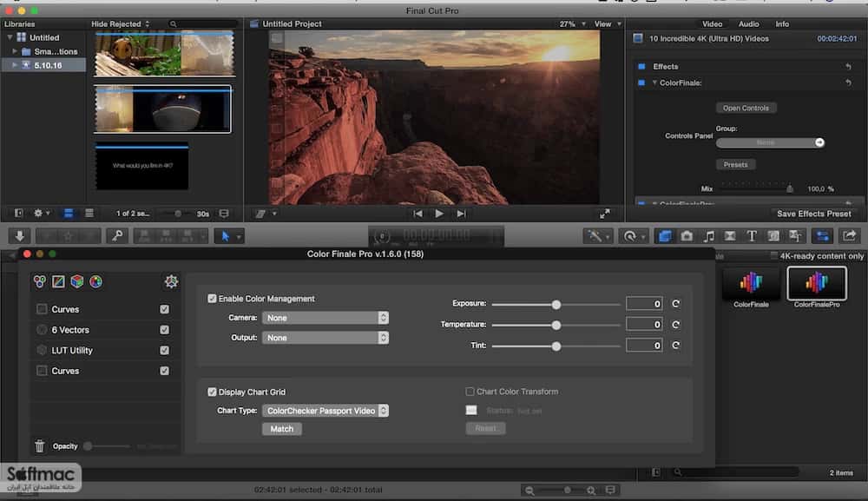This screenshot has height=501, width=868.
Task: Toggle 4K-ready content only checkbox
Action: coord(774,256)
